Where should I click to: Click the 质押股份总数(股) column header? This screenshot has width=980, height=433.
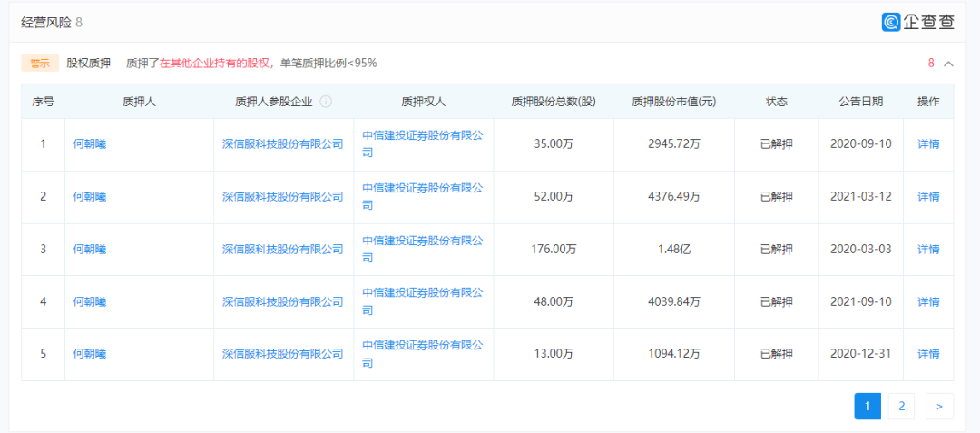pyautogui.click(x=554, y=102)
